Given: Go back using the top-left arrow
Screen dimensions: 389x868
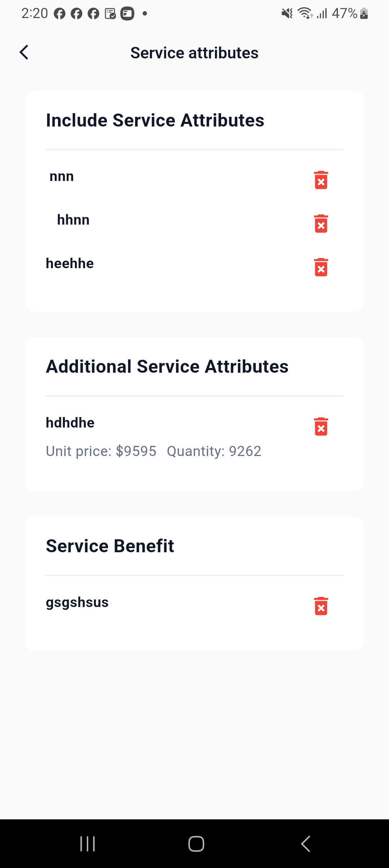Looking at the screenshot, I should [24, 53].
